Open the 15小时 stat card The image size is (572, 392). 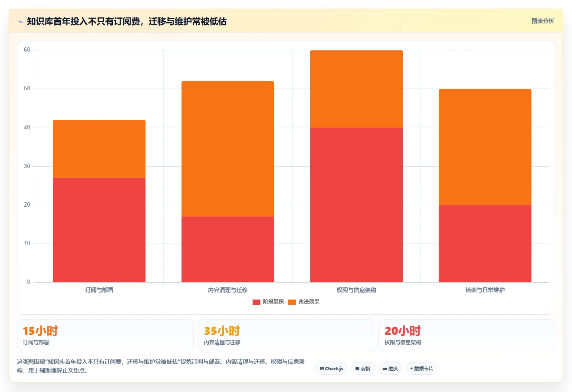click(x=105, y=335)
